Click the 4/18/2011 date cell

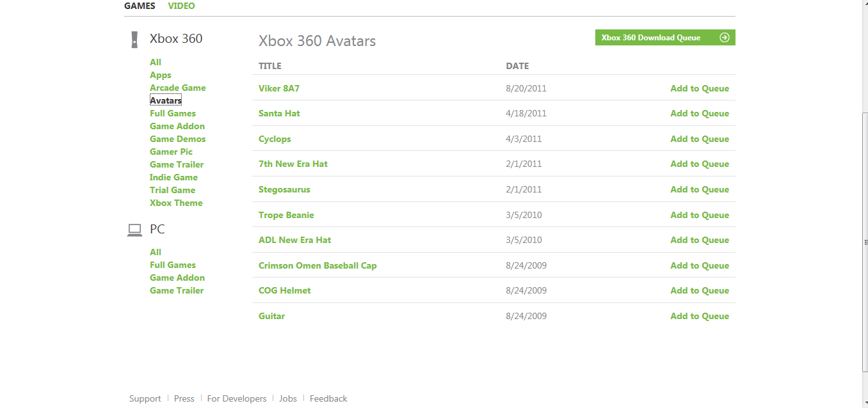point(526,113)
